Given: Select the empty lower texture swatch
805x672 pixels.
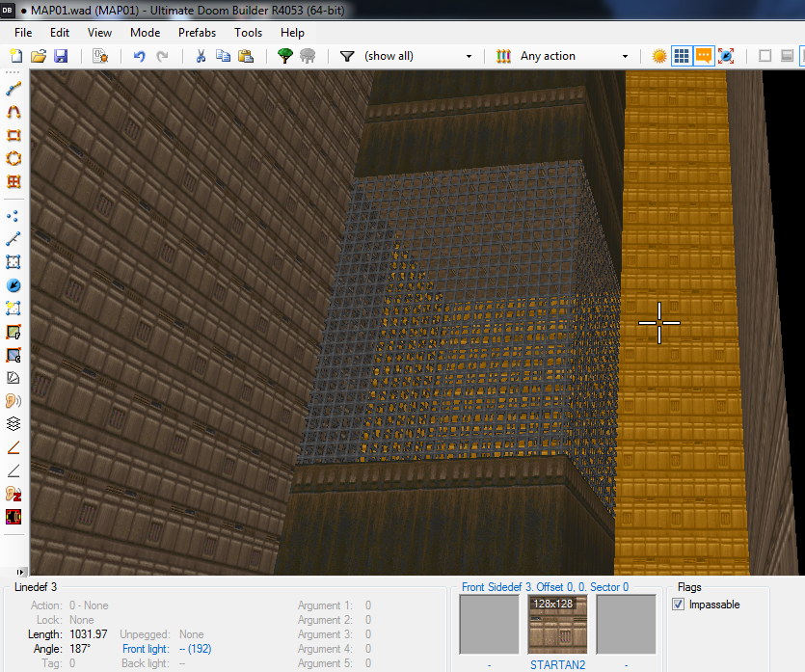Looking at the screenshot, I should (x=626, y=624).
